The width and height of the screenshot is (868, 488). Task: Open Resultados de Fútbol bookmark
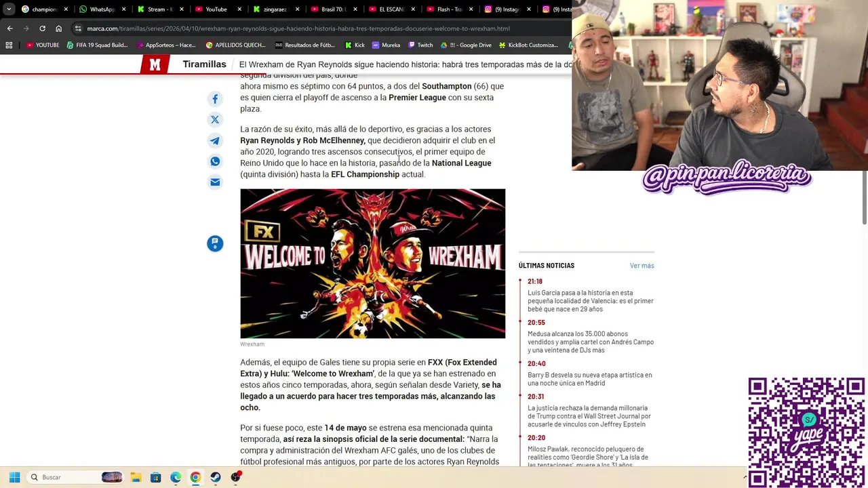305,45
